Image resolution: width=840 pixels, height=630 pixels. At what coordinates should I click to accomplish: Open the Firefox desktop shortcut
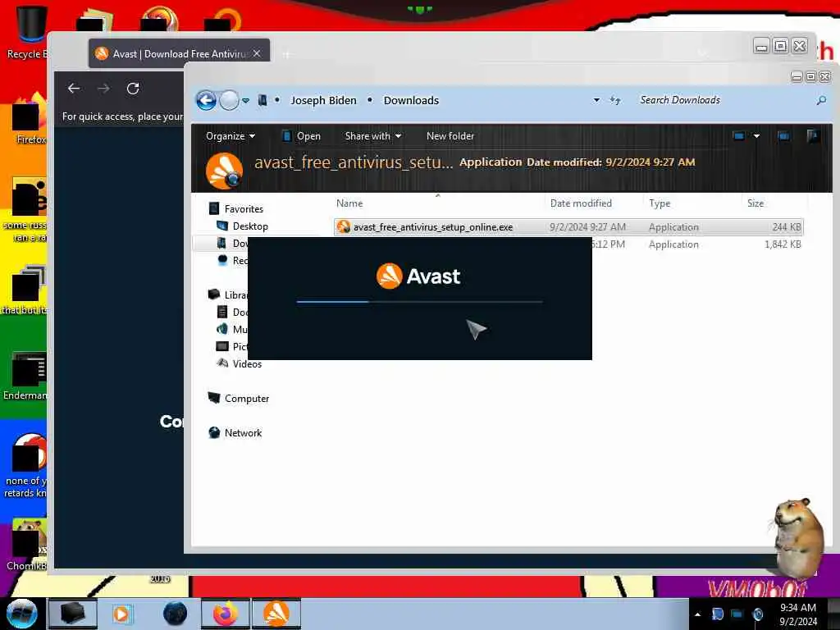[28, 119]
